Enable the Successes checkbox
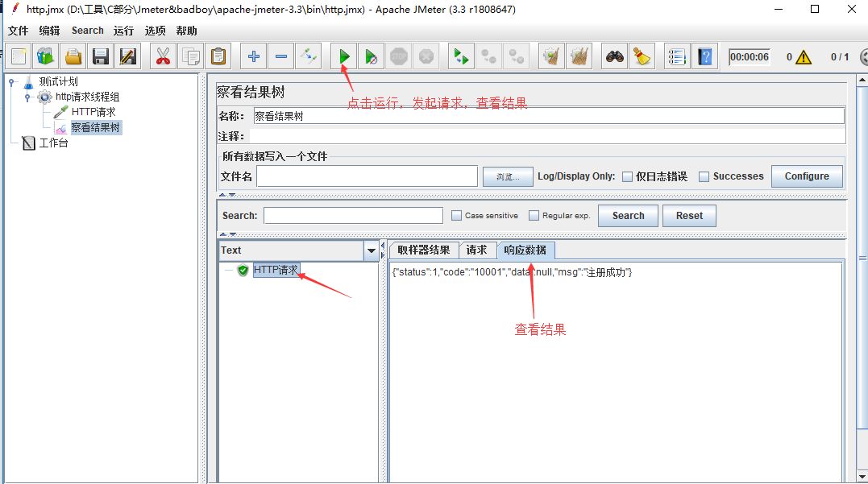Image resolution: width=868 pixels, height=484 pixels. tap(704, 176)
